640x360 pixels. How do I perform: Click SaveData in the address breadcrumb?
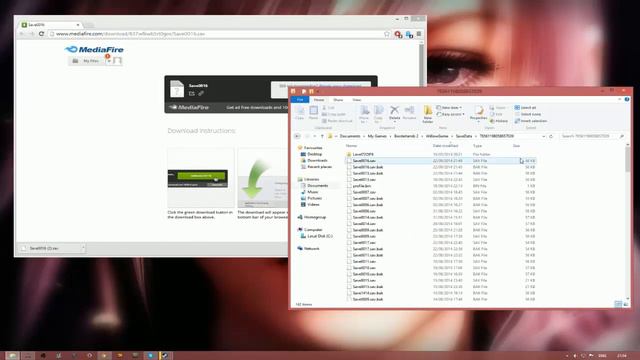coord(464,136)
